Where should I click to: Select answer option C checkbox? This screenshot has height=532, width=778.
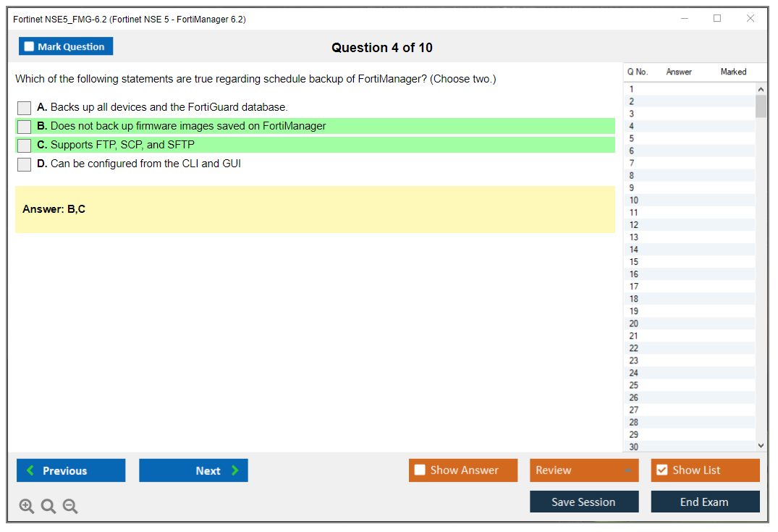coord(25,145)
